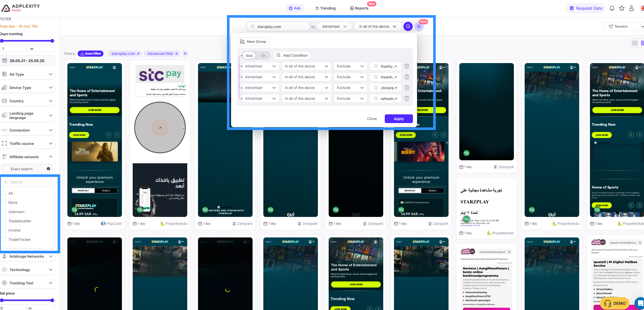Check the Unknown affiliate network box
644x310 pixels.
tap(4, 212)
